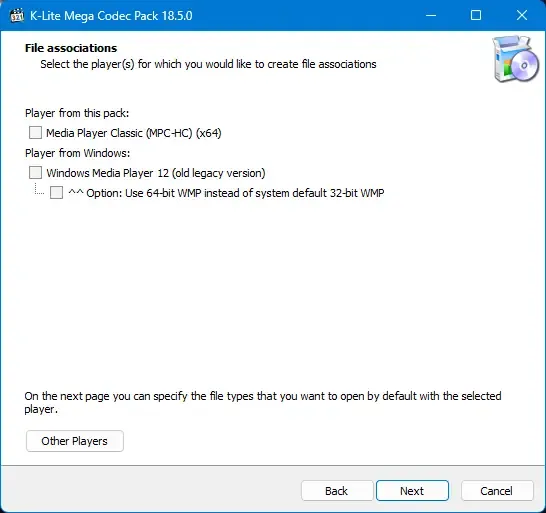Click the 'On the next page' note
Viewport: 546px width, 513px height.
pyautogui.click(x=263, y=402)
